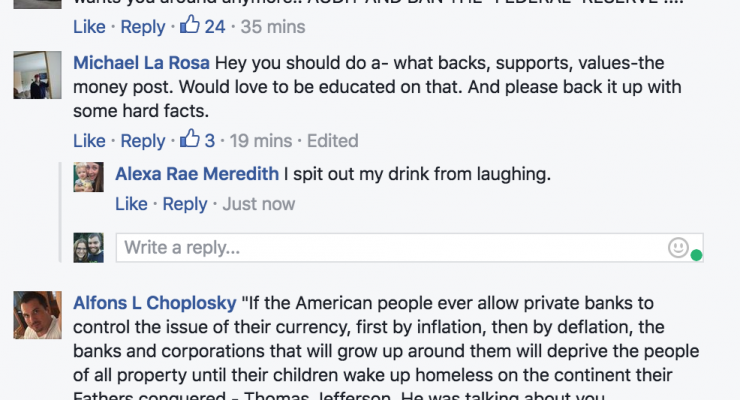The image size is (740, 400).
Task: Click your avatar beside reply box
Action: [x=89, y=246]
